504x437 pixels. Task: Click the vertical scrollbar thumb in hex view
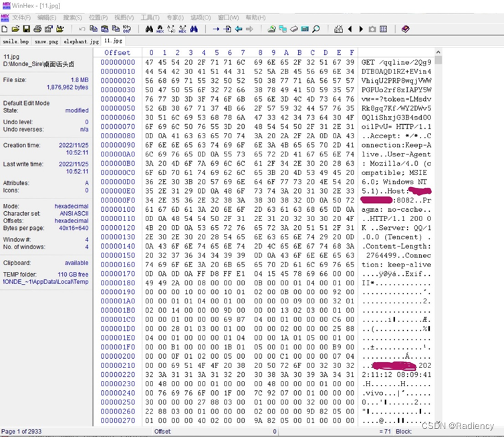(438, 60)
